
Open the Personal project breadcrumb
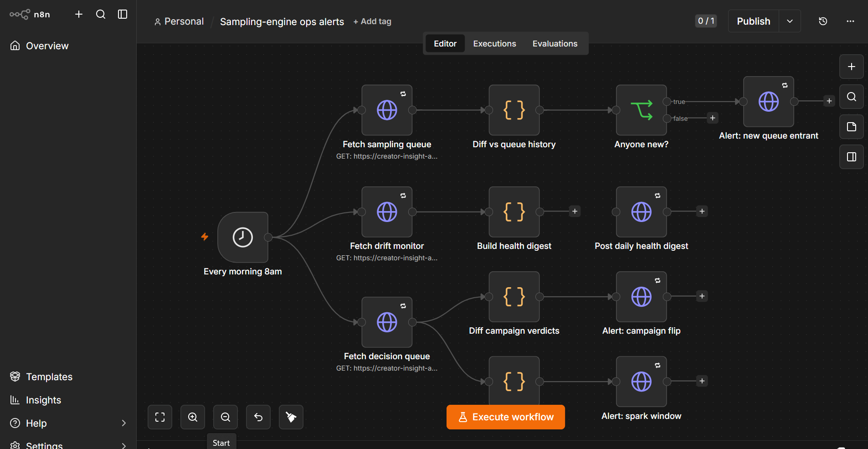tap(179, 21)
